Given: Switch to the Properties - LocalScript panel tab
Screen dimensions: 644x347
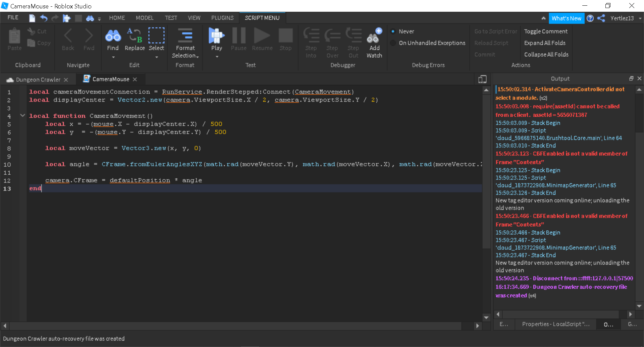Looking at the screenshot, I should click(555, 324).
